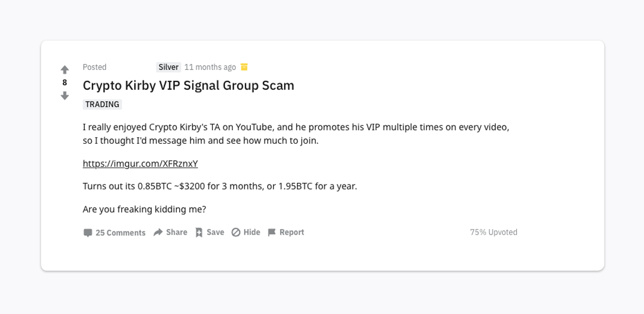Click the speech bubble comments icon

coord(88,232)
